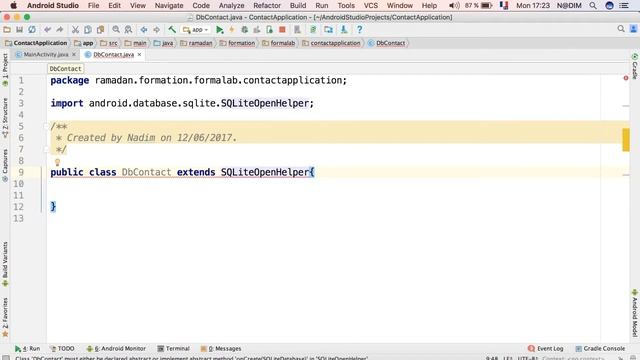Toggle the Android Model tool window
The height and width of the screenshot is (360, 640).
[x=635, y=313]
